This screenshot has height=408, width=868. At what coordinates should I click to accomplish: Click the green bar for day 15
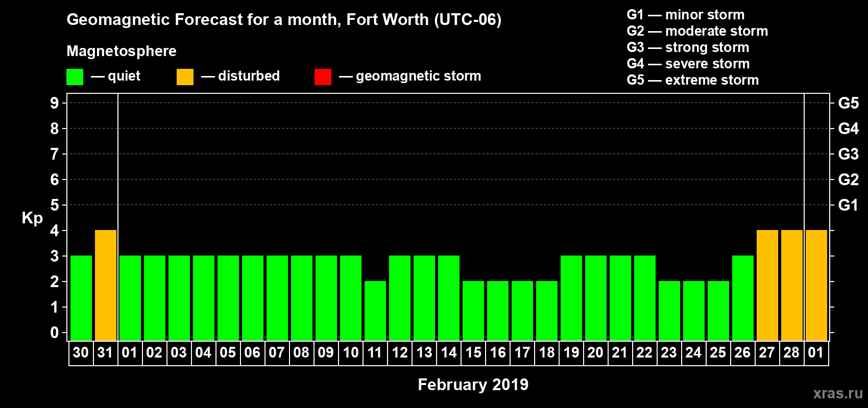[x=473, y=311]
